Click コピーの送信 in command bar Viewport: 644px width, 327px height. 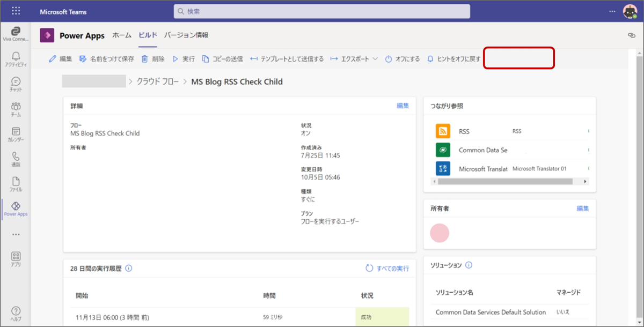coord(222,59)
